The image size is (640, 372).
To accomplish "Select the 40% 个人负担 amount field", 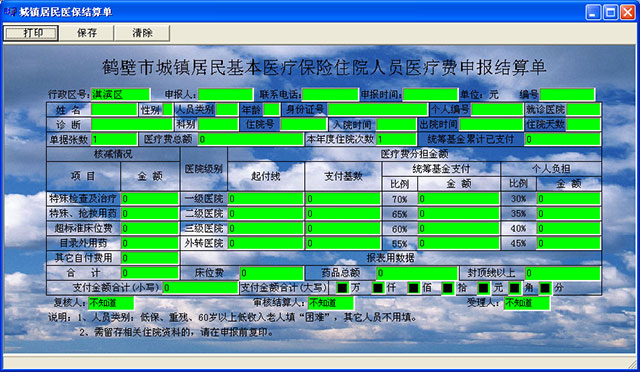I will tap(569, 228).
